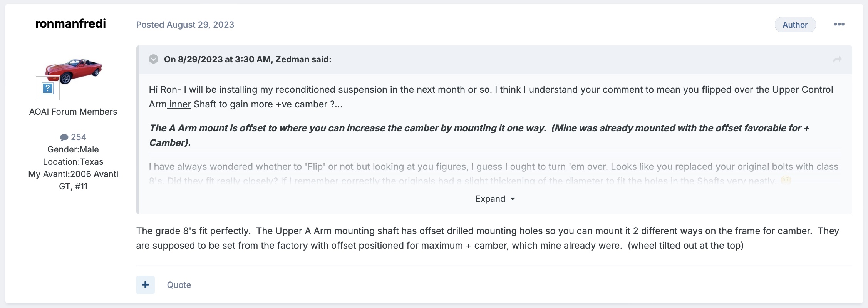Screen dimensions: 868x308
Task: Go to original quoted post via arrow icon
Action: [837, 60]
